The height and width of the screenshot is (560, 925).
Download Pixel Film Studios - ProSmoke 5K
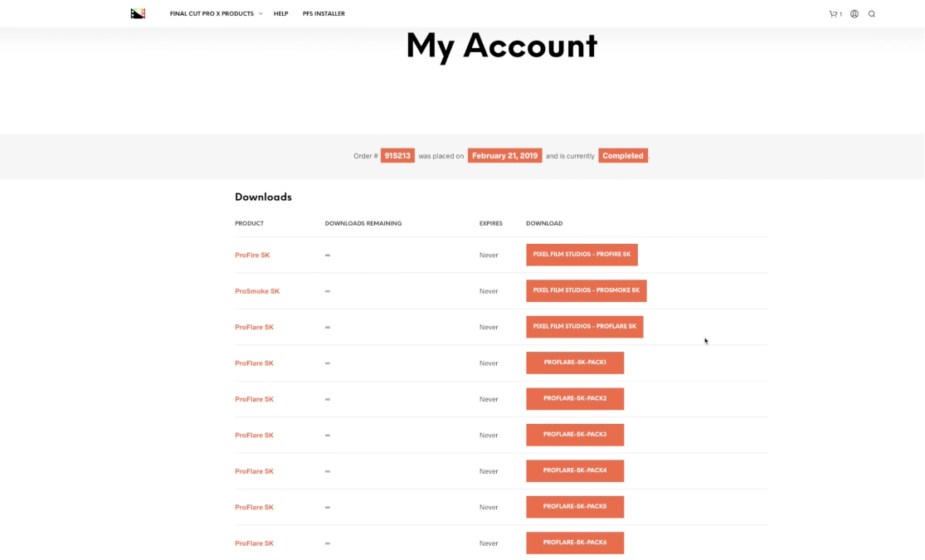coord(587,290)
